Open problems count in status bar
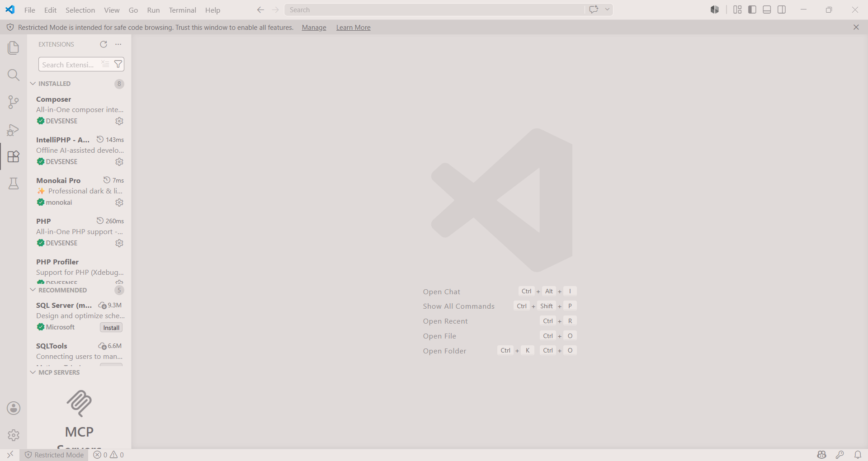This screenshot has height=461, width=868. click(x=108, y=455)
